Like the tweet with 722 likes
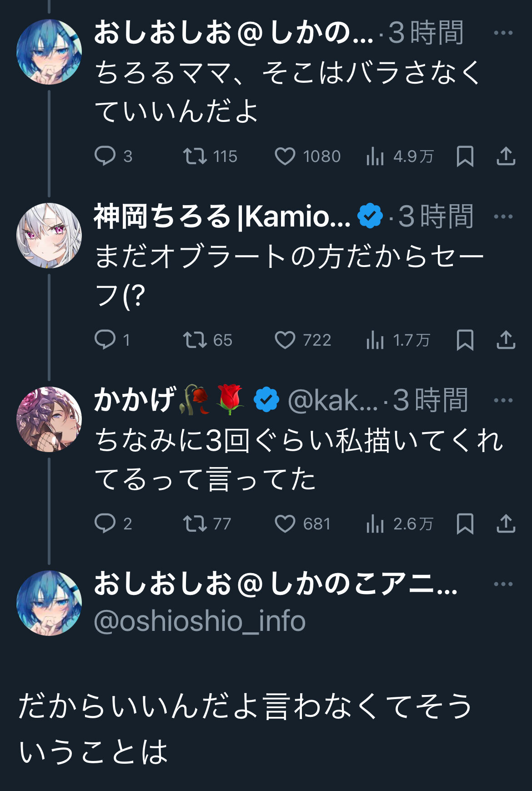Viewport: 532px width, 791px height. 285,340
